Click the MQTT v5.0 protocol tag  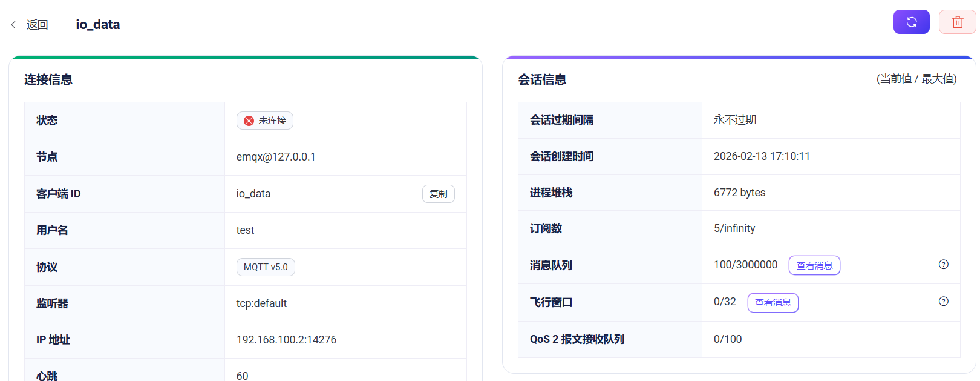(x=266, y=267)
